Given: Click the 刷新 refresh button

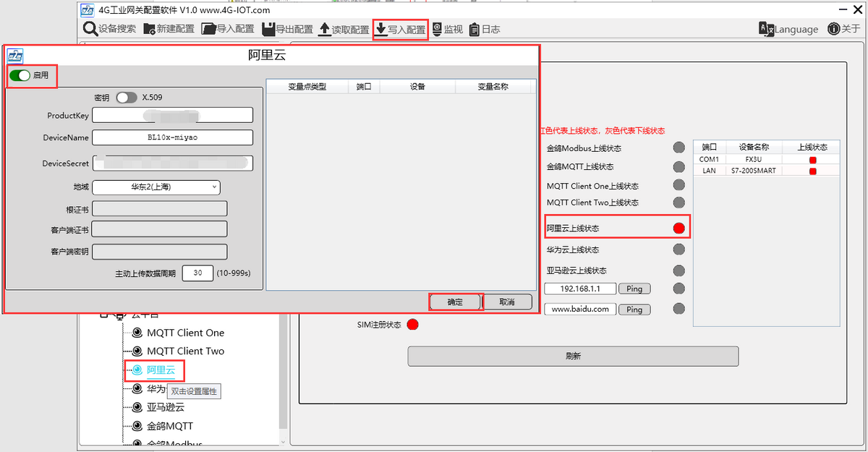Looking at the screenshot, I should point(573,356).
